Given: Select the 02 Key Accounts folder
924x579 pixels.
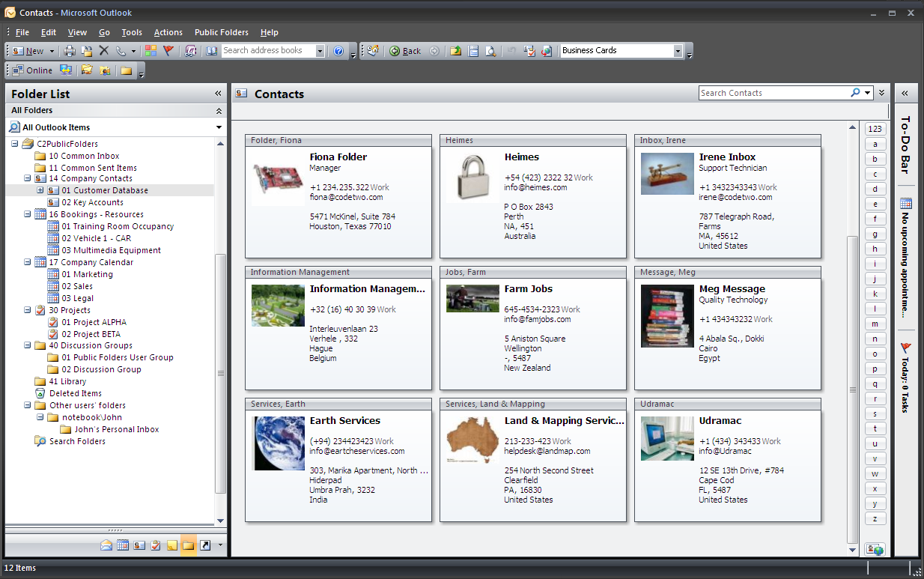Looking at the screenshot, I should click(92, 202).
